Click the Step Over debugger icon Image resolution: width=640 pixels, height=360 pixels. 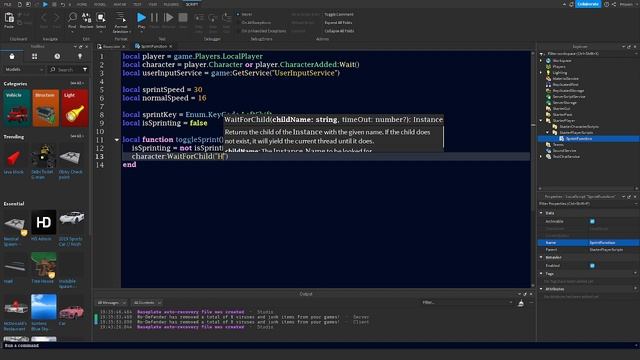click(213, 18)
